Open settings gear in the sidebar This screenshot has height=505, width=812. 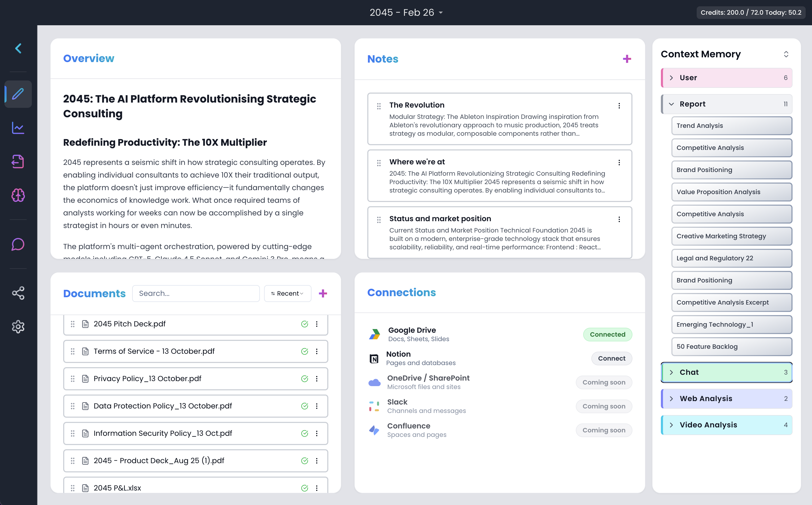[18, 327]
